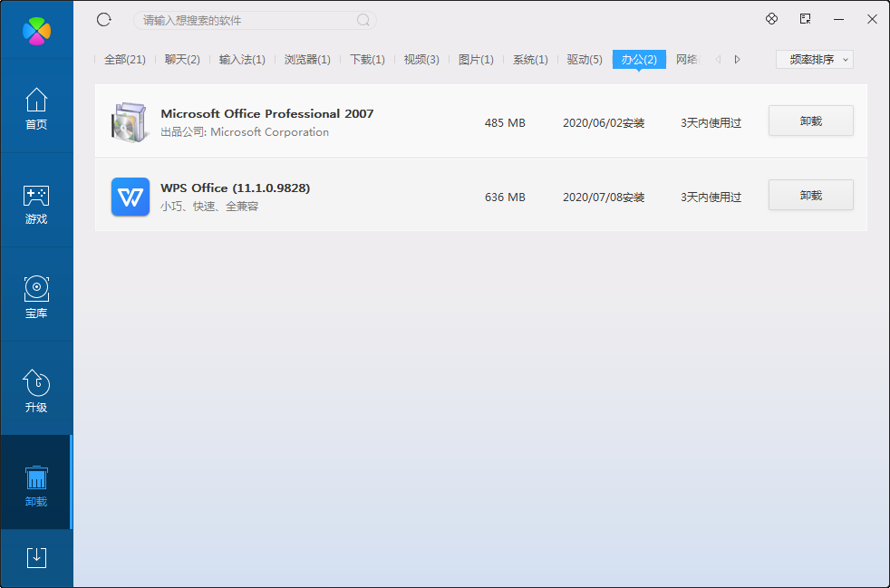The height and width of the screenshot is (588, 890).
Task: Open the skin icon in title bar
Action: coord(771,19)
